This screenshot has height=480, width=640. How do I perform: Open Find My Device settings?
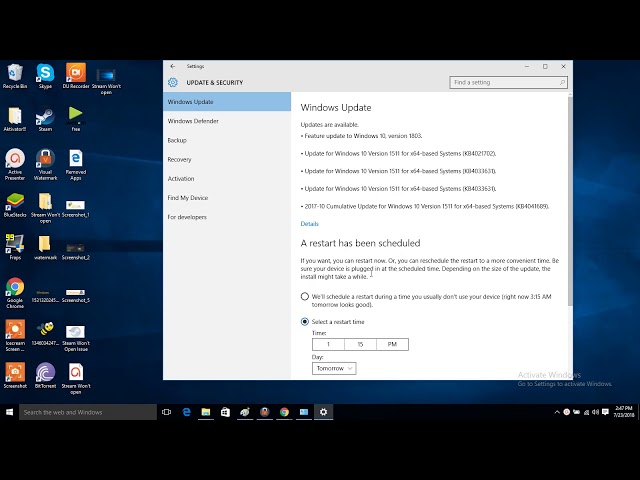(227, 198)
